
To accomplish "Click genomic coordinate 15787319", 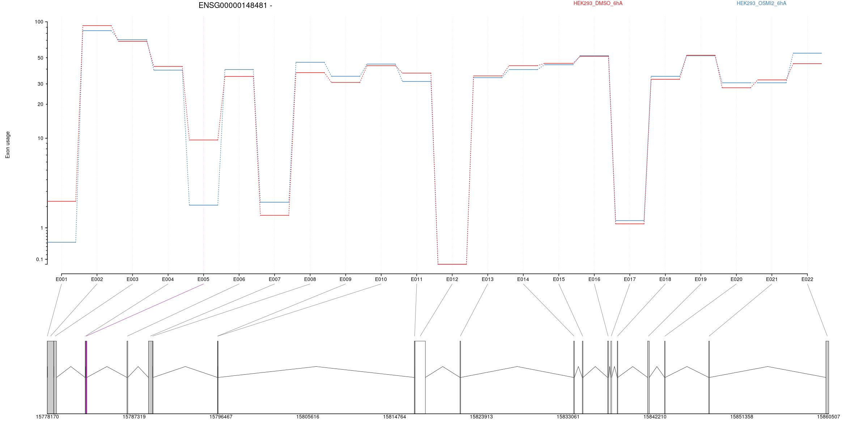I will click(x=134, y=417).
